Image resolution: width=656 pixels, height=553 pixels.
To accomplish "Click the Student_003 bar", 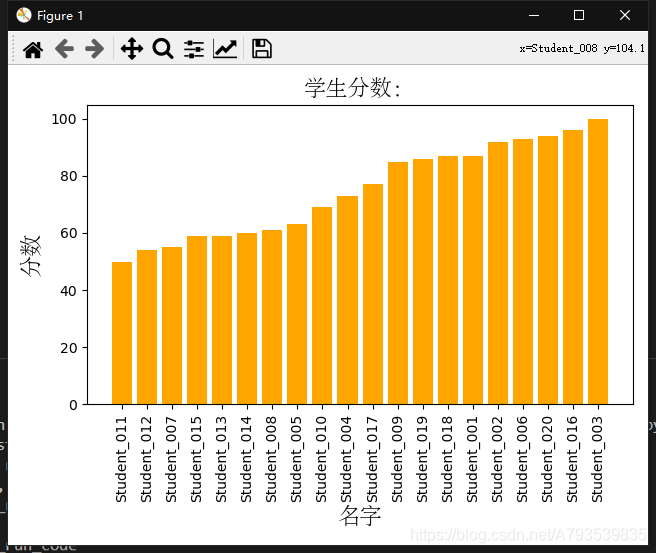I will (x=598, y=262).
